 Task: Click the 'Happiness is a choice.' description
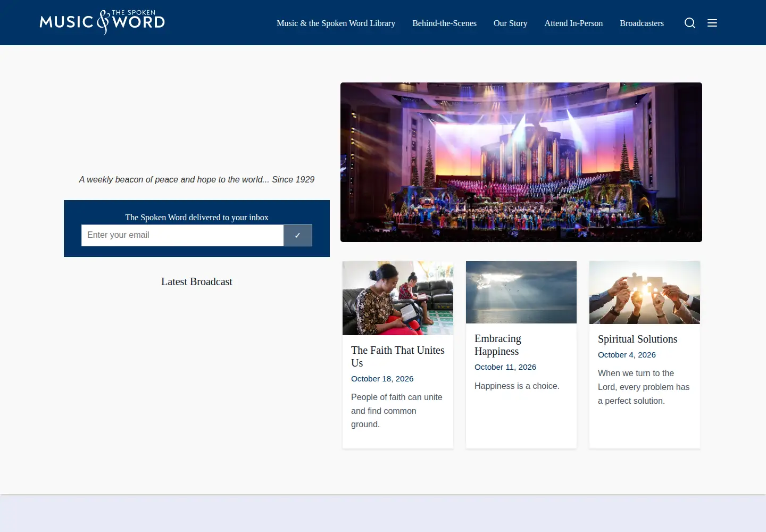[x=517, y=386]
